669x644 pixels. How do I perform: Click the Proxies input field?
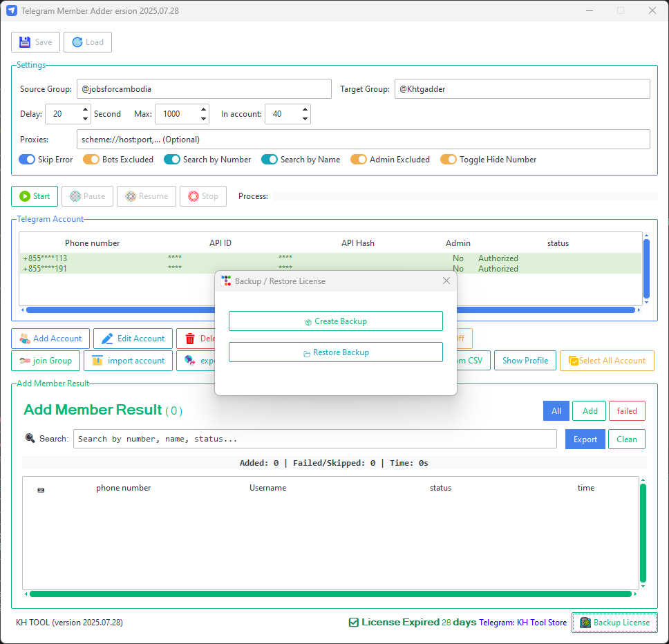click(x=363, y=140)
